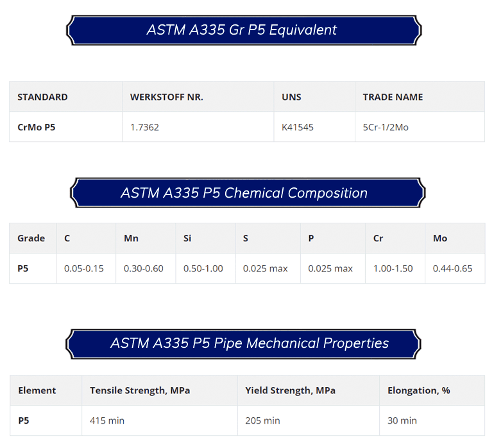The image size is (494, 448).
Task: Select the 0.50-1.00 silicon value
Action: pyautogui.click(x=203, y=268)
